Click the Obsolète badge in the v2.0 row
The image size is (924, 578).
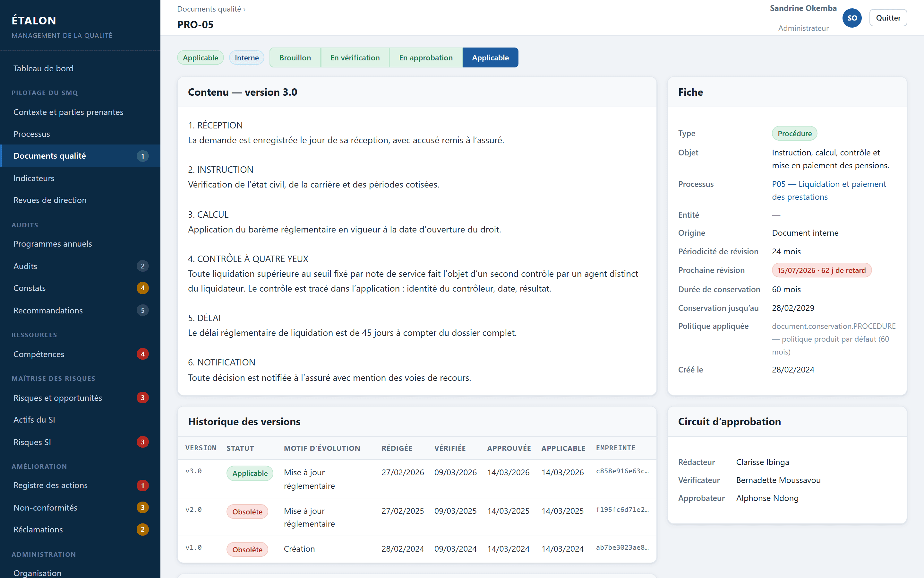click(x=247, y=512)
